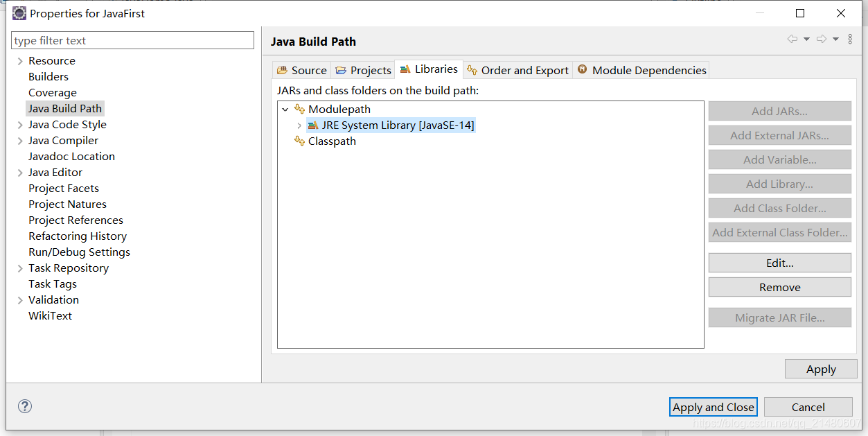Select the Modulepath entry
The width and height of the screenshot is (868, 436).
(339, 110)
